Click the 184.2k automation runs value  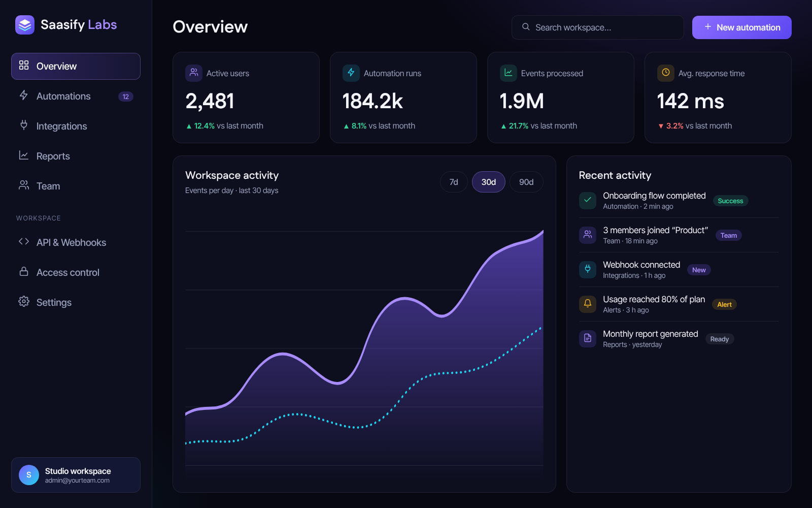[x=373, y=101]
